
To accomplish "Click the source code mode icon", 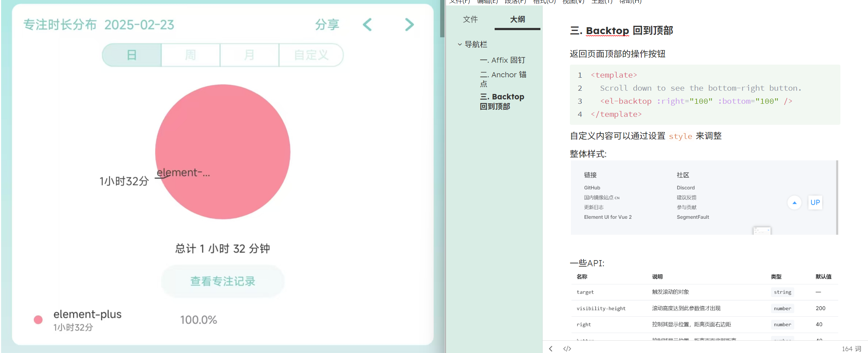I will point(567,348).
